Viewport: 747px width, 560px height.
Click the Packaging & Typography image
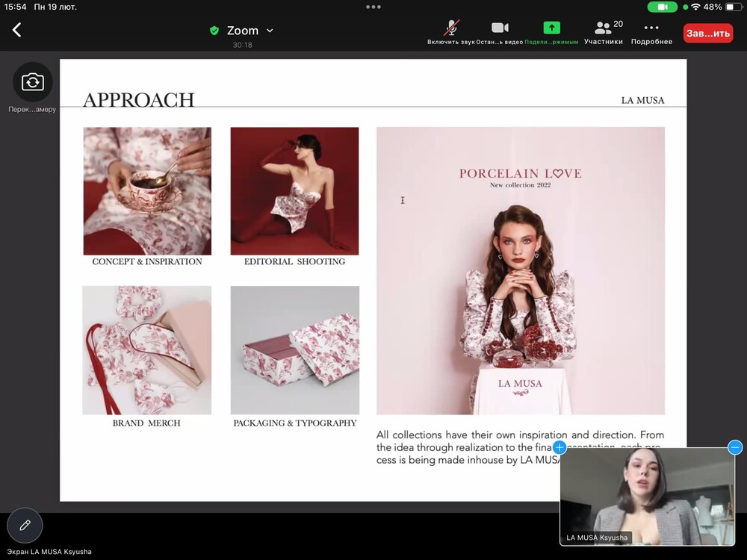[295, 350]
